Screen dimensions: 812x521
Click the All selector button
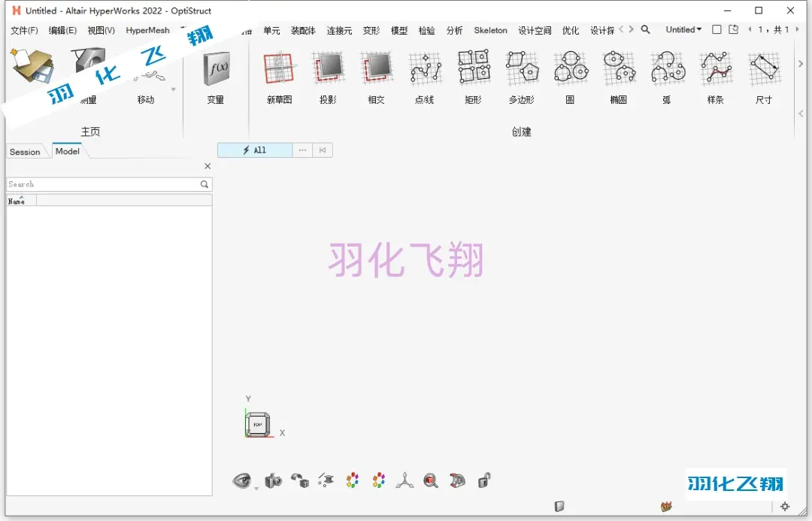tap(255, 150)
